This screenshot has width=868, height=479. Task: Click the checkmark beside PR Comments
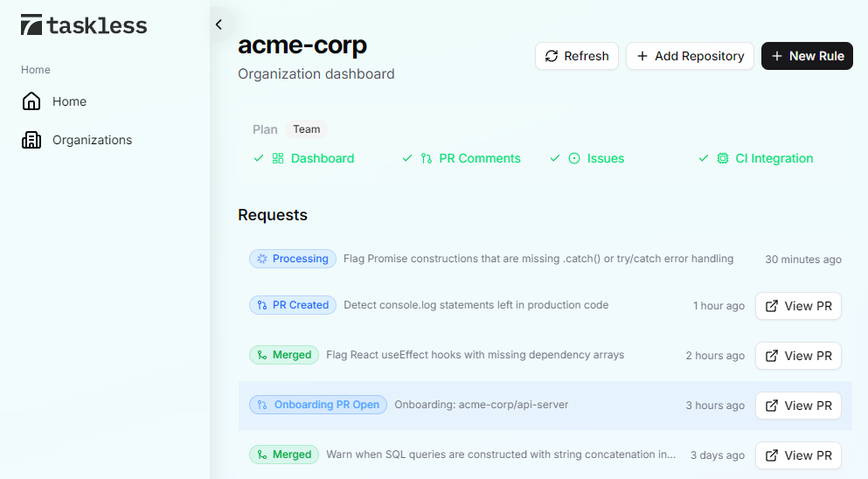click(x=406, y=158)
